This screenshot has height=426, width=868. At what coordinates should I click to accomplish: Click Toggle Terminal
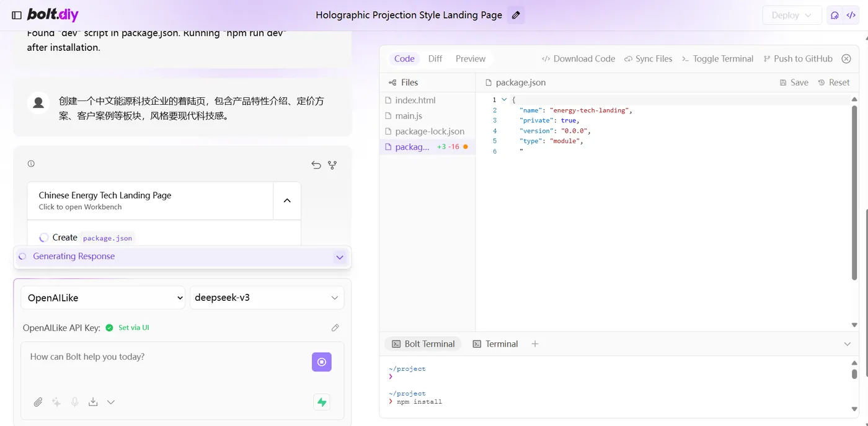point(718,59)
